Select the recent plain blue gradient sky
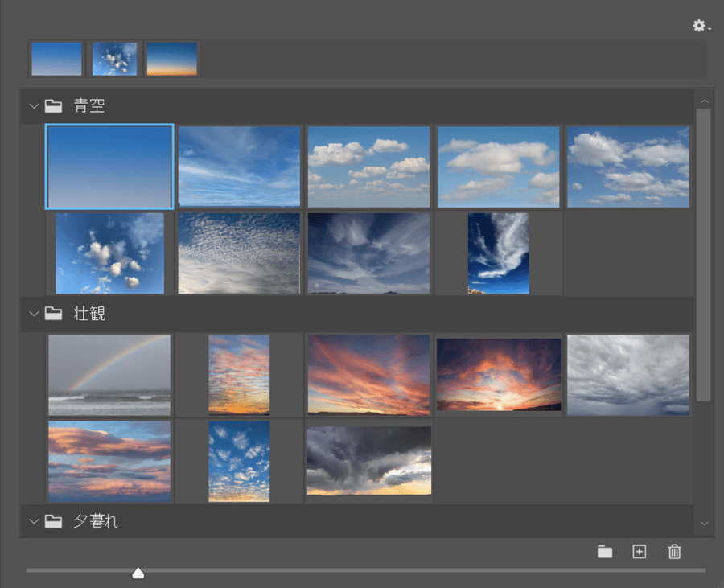This screenshot has width=724, height=588. (x=56, y=59)
